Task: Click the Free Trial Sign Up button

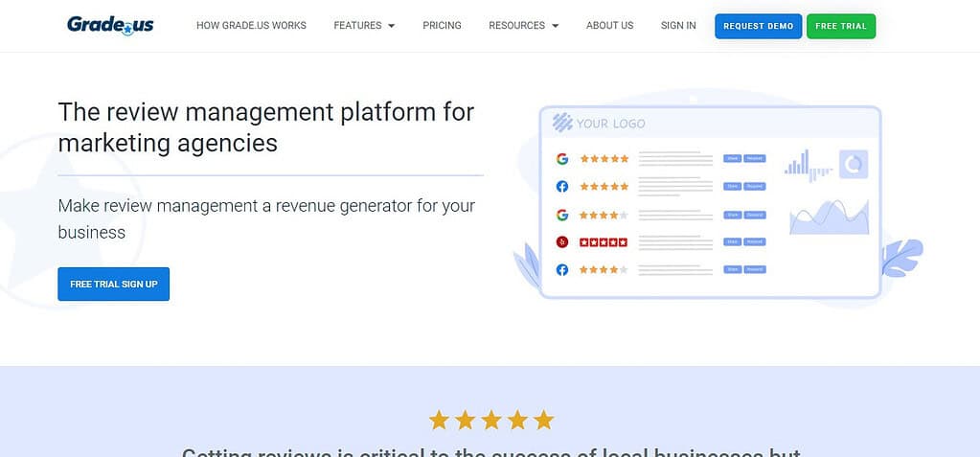Action: 114,284
